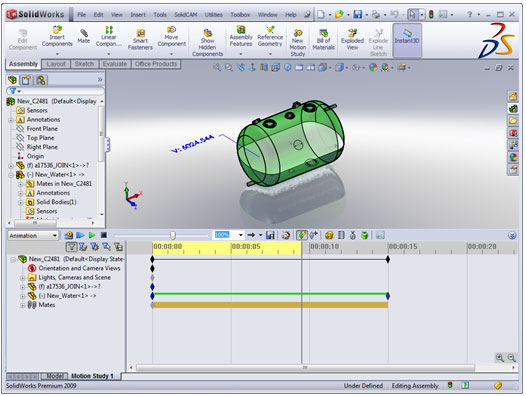The image size is (526, 396).
Task: Click the Contact icon in the motion toolbar
Action: tap(353, 235)
